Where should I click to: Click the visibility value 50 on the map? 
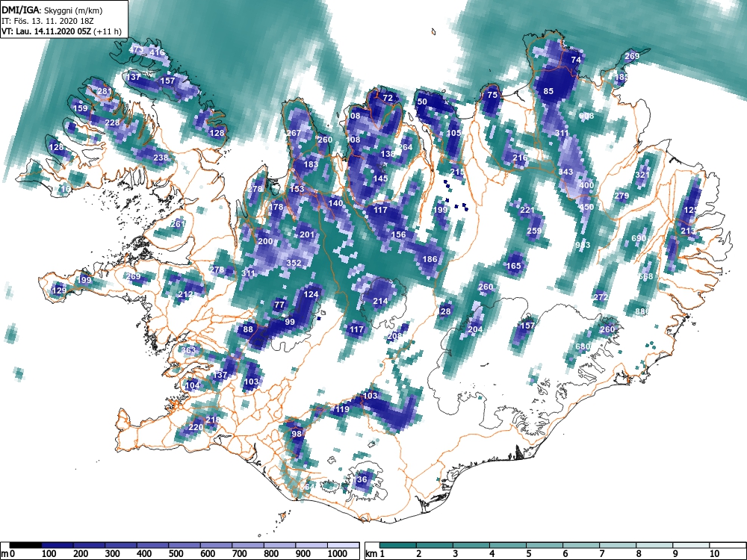pos(422,102)
